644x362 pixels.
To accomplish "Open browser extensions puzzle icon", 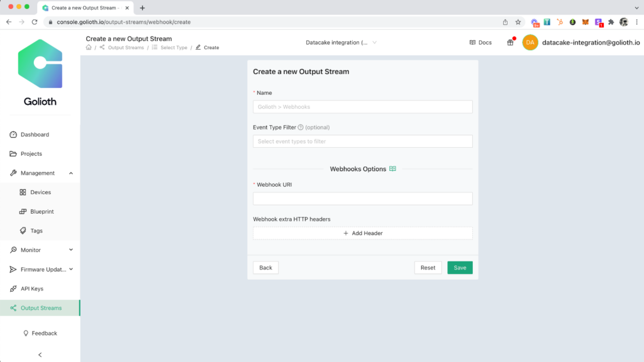I will coord(611,22).
